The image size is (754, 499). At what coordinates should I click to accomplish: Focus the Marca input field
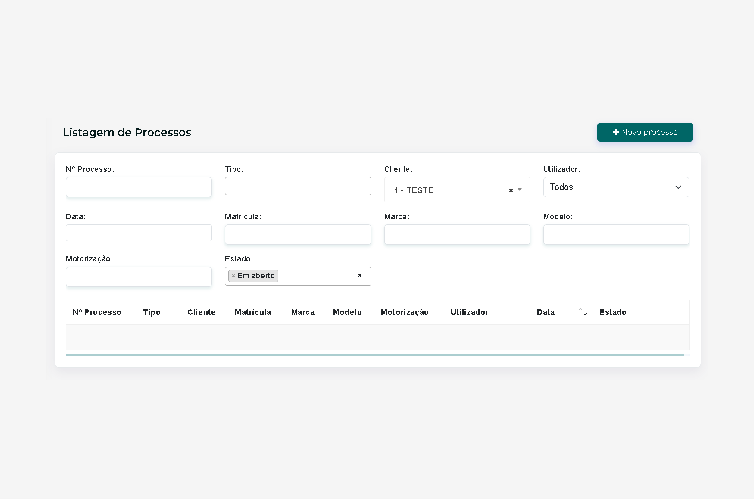(x=457, y=234)
